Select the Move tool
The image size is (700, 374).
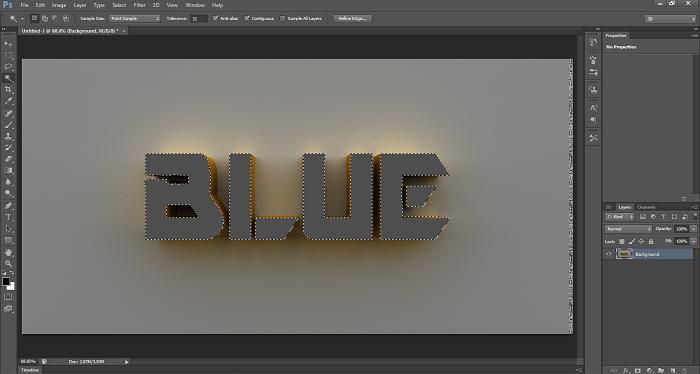(8, 44)
